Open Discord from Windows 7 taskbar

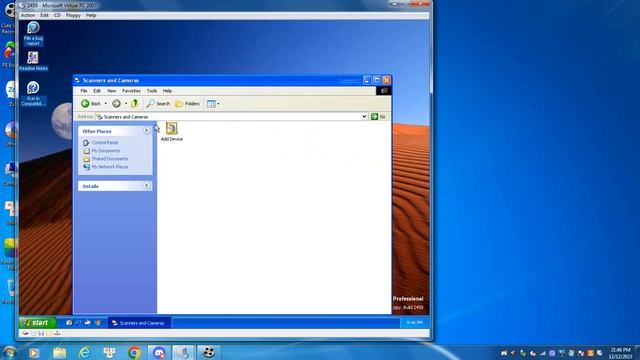click(x=159, y=353)
